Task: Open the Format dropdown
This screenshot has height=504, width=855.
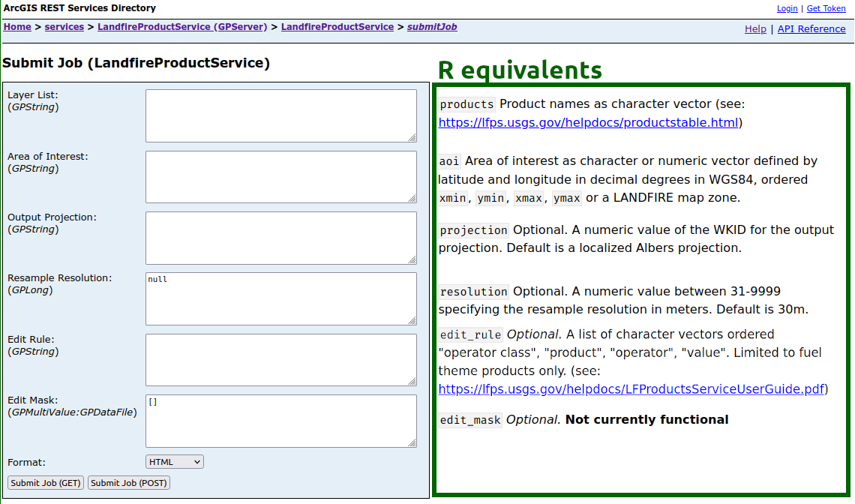Action: (175, 462)
